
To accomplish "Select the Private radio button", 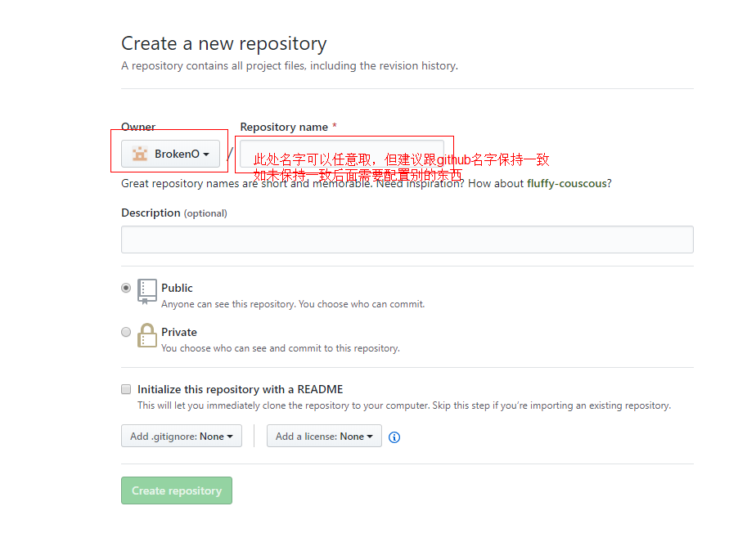I will (126, 332).
